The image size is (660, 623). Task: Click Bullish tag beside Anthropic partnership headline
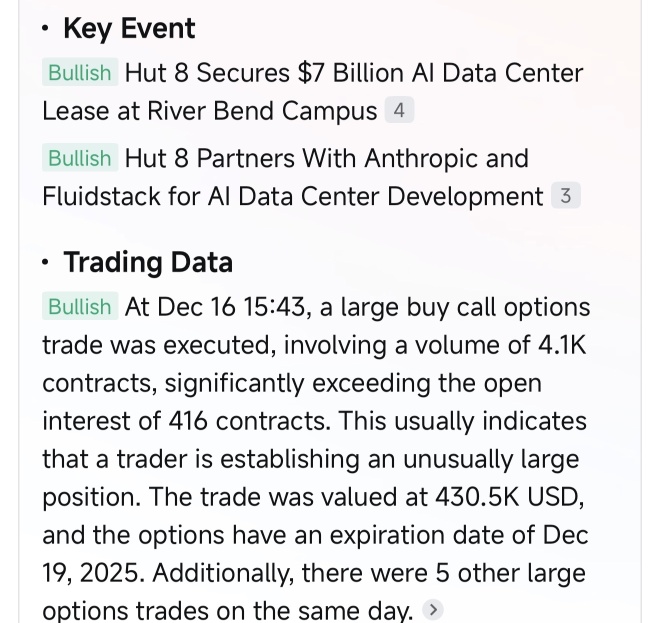pyautogui.click(x=80, y=159)
